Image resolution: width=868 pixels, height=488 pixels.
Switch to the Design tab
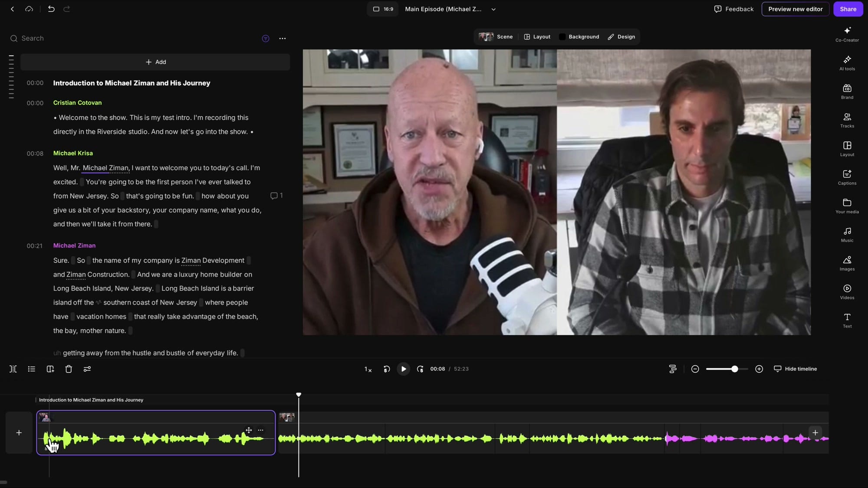click(x=621, y=37)
